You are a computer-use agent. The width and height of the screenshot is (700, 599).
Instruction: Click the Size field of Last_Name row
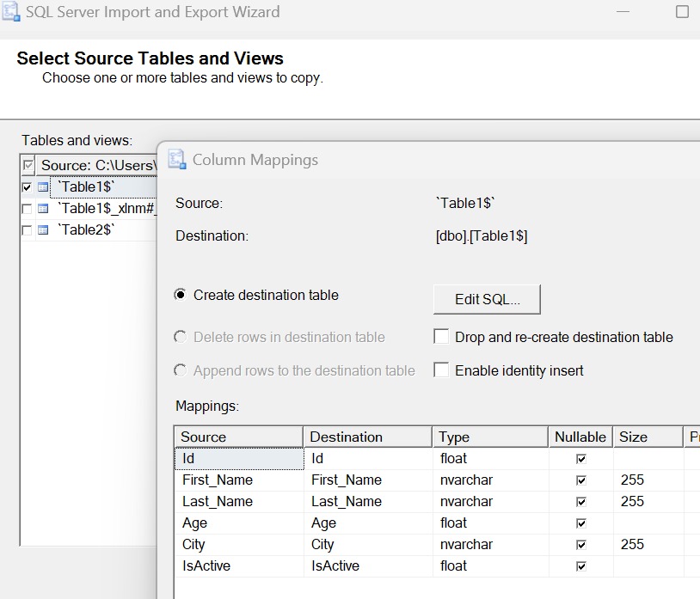[648, 502]
